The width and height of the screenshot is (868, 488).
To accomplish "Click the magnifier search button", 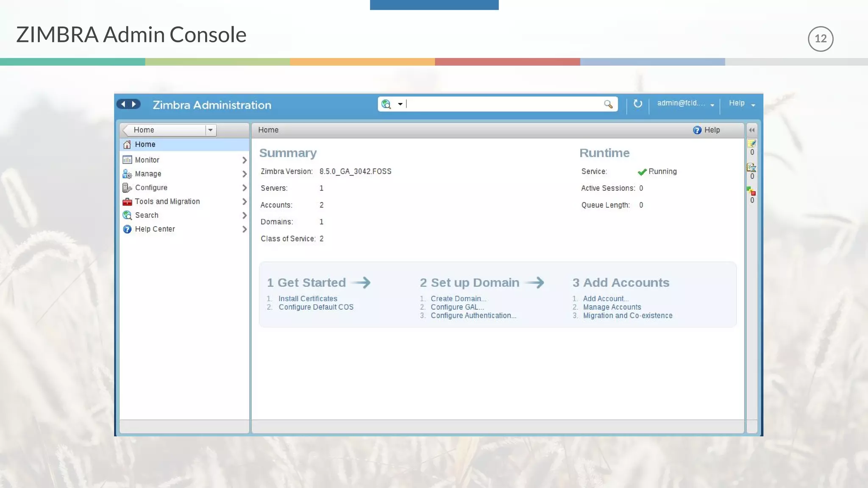I will (x=608, y=104).
